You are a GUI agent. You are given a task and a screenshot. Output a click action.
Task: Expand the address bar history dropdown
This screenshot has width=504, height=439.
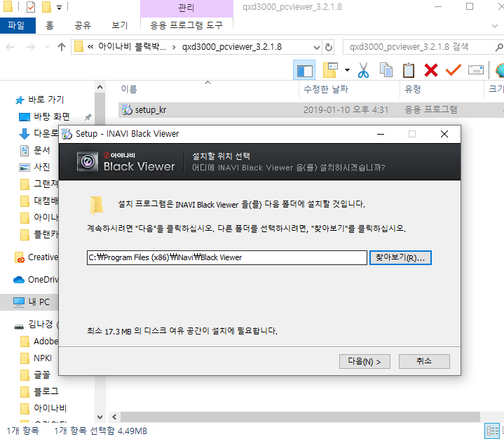coord(317,48)
